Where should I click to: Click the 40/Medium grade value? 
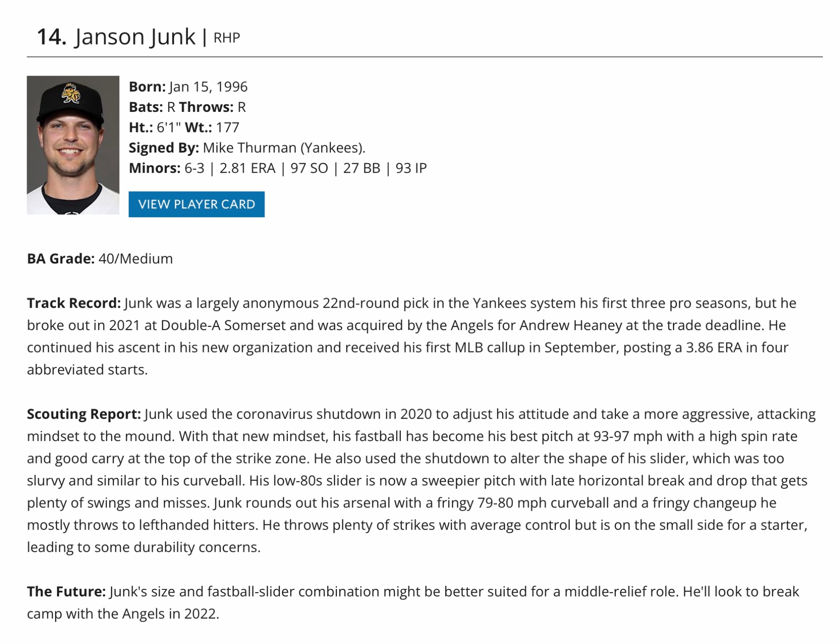point(135,259)
